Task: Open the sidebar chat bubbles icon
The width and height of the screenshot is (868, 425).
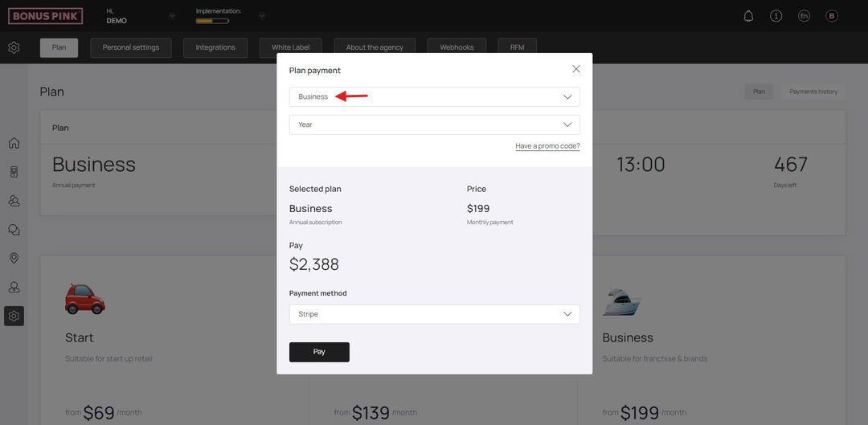Action: 14,230
